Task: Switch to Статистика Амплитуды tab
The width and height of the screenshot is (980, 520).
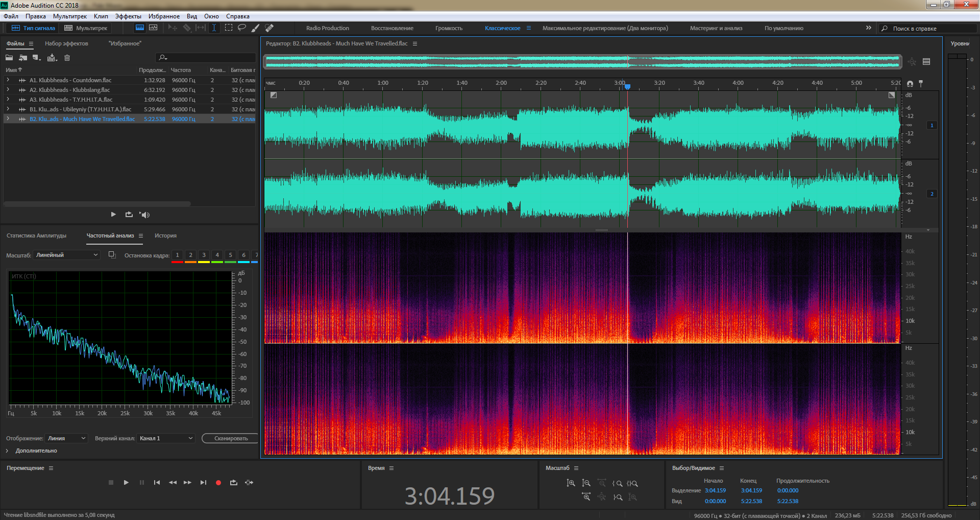Action: 36,235
